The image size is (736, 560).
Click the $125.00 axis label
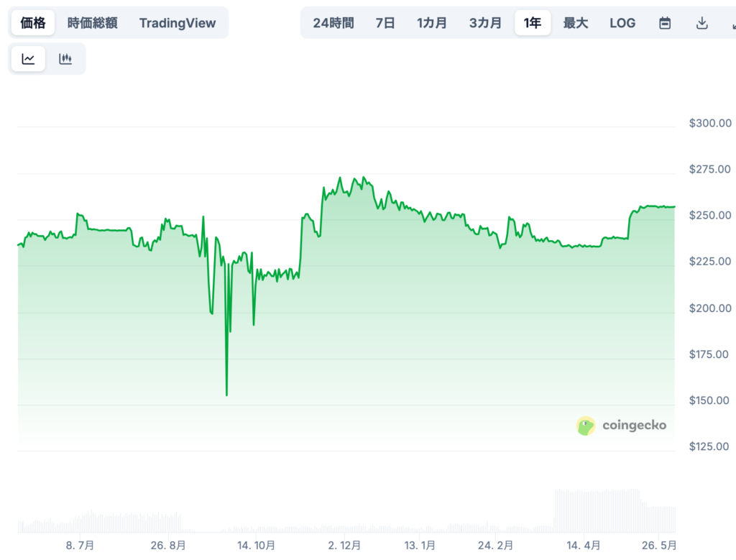pyautogui.click(x=709, y=446)
